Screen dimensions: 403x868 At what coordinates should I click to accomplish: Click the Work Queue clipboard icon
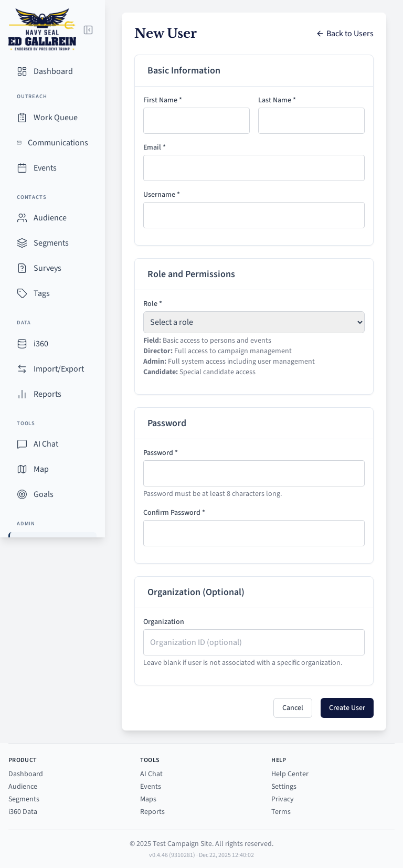(x=22, y=118)
